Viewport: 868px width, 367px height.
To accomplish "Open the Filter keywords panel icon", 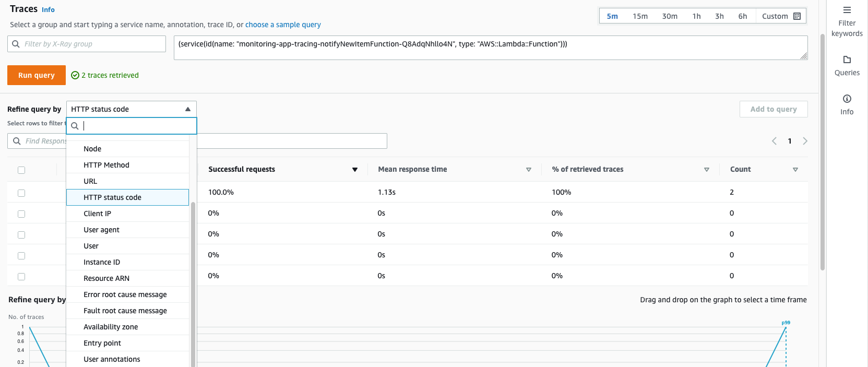I will (x=847, y=10).
